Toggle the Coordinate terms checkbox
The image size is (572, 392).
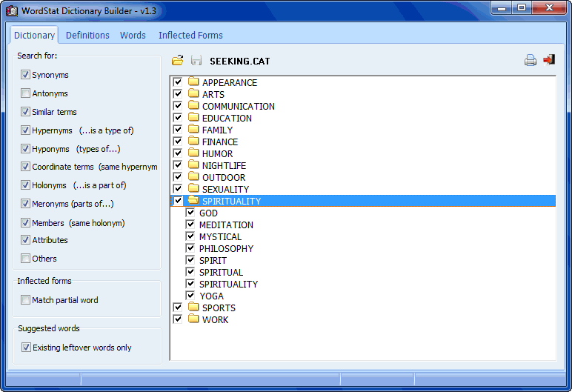pos(25,167)
